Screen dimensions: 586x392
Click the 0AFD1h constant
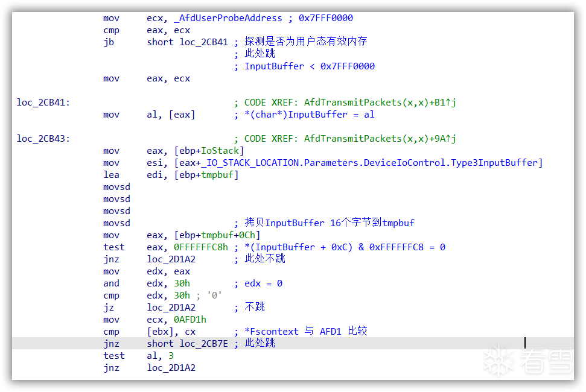[190, 320]
